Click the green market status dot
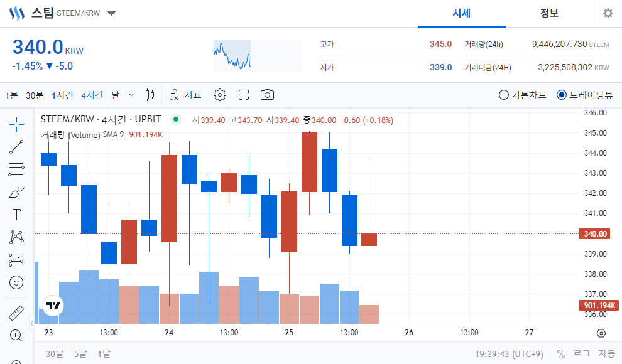The image size is (622, 364). pyautogui.click(x=176, y=119)
